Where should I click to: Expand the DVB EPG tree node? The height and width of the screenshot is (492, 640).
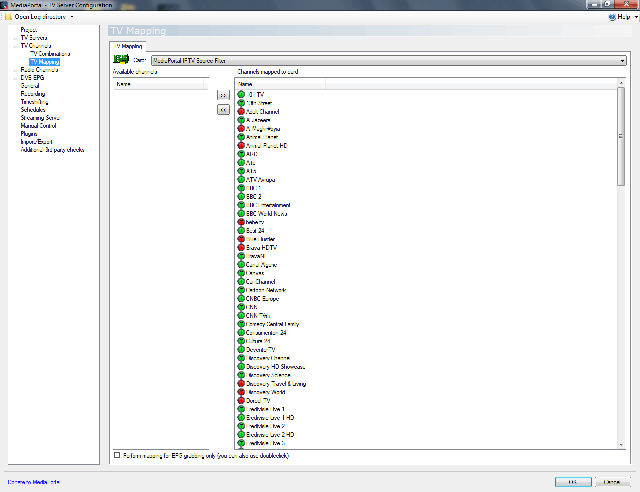point(15,78)
